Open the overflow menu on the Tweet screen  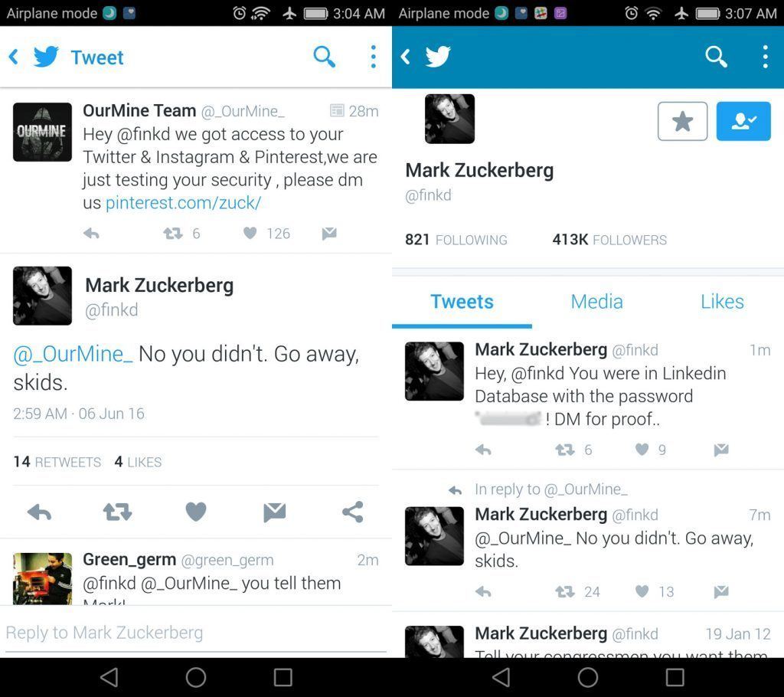373,57
